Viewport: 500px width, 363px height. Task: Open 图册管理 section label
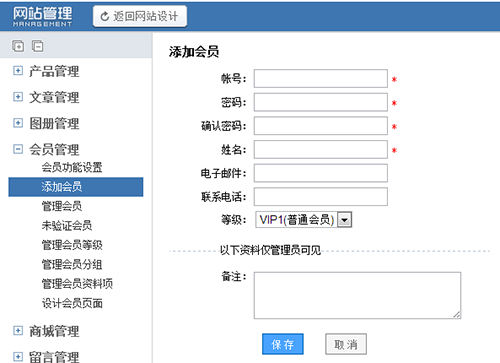point(54,123)
